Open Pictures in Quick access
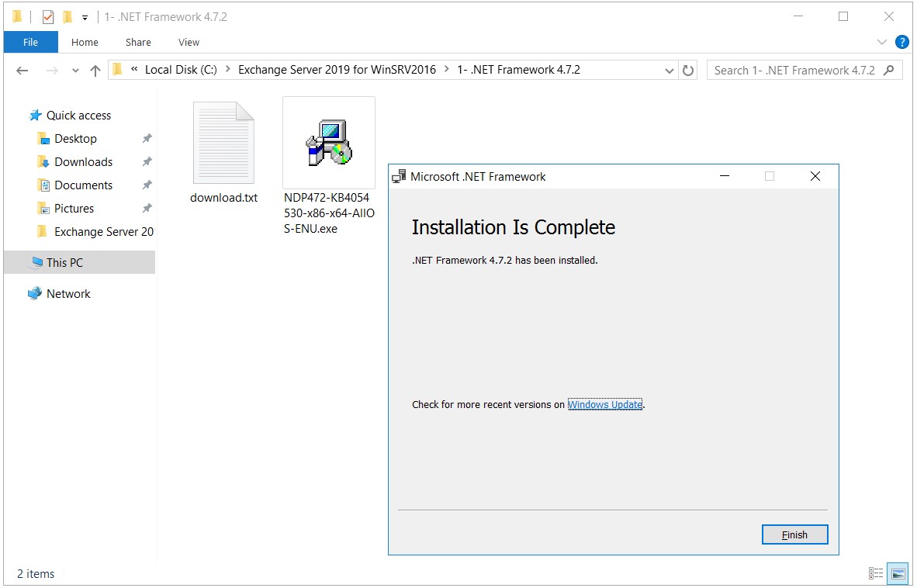917x588 pixels. coord(74,209)
